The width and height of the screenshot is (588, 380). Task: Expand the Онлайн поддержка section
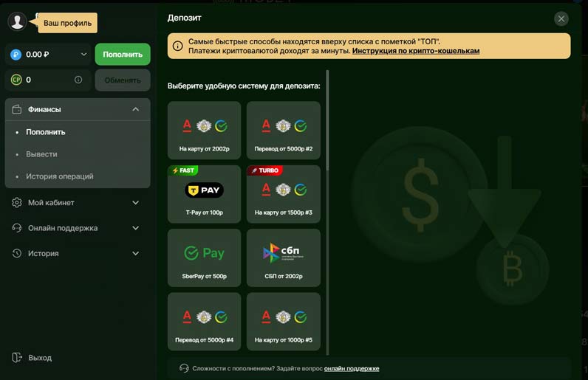click(x=135, y=228)
